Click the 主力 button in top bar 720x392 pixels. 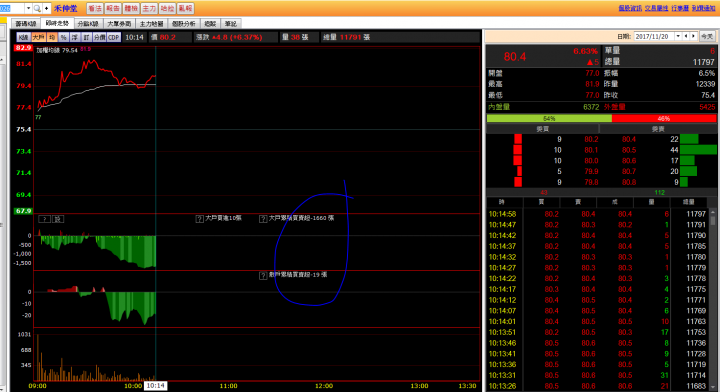point(149,8)
